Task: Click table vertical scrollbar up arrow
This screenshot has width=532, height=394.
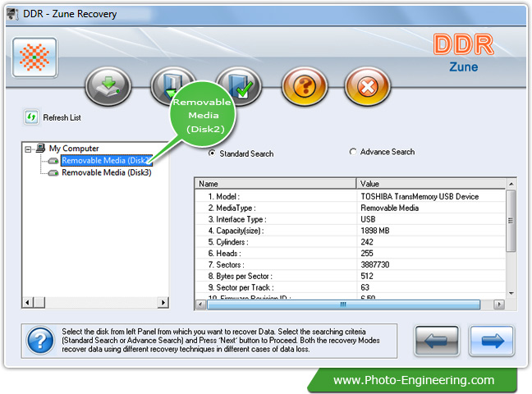Action: [x=511, y=184]
